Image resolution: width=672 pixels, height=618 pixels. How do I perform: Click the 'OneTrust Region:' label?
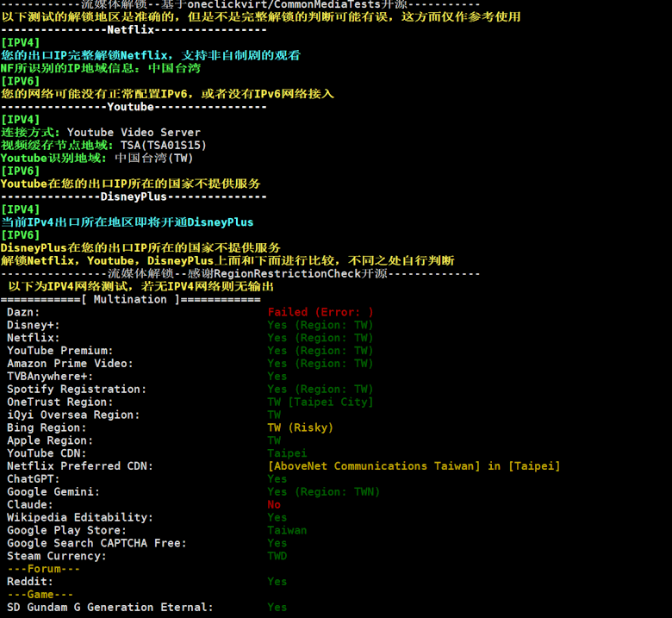[60, 403]
